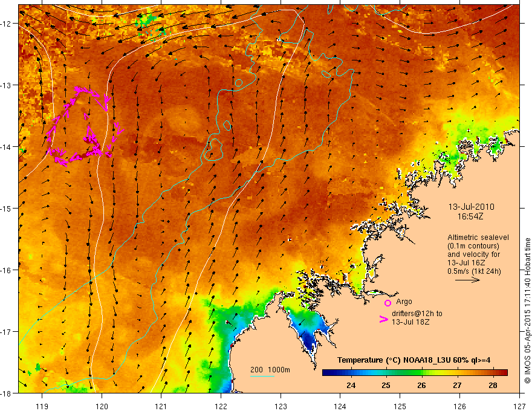Image resolution: width=532 pixels, height=411 pixels.
Task: Click the latitude axis label -13
Action: coord(7,85)
